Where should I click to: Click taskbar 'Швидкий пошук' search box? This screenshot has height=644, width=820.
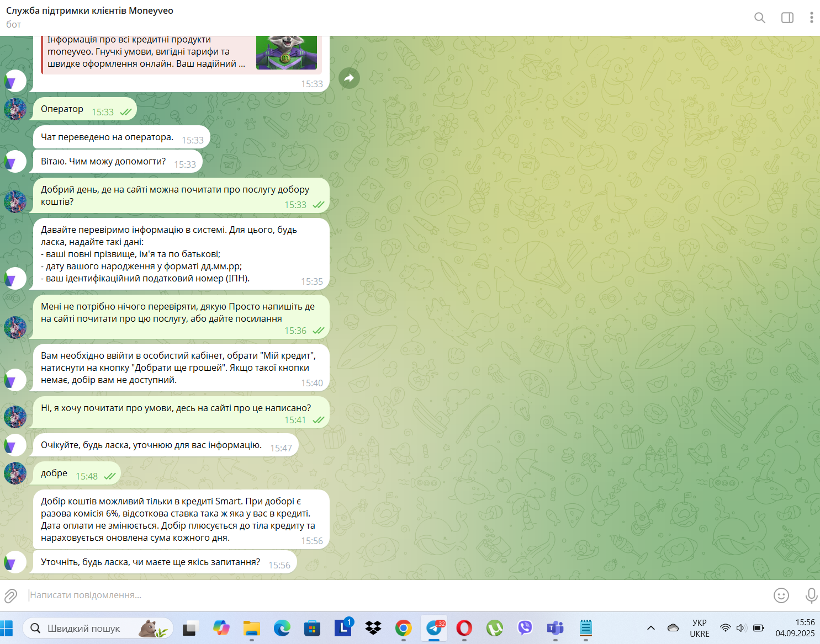pyautogui.click(x=98, y=628)
